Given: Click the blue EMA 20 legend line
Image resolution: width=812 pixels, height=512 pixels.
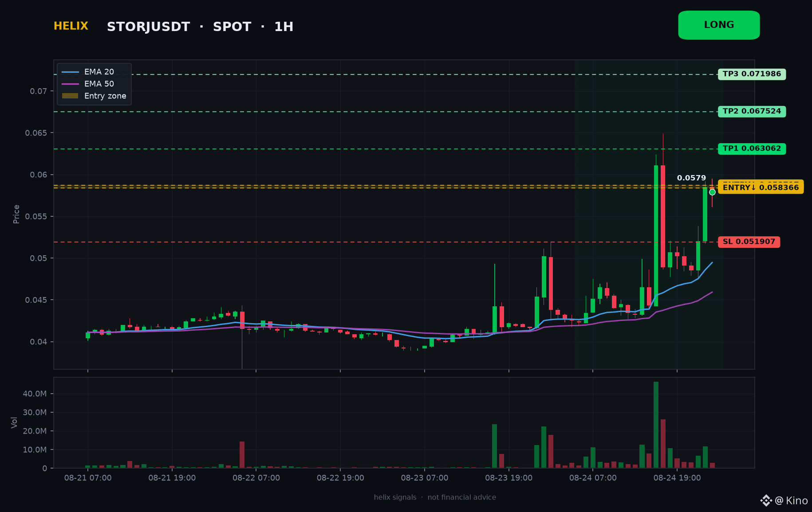Looking at the screenshot, I should [70, 72].
